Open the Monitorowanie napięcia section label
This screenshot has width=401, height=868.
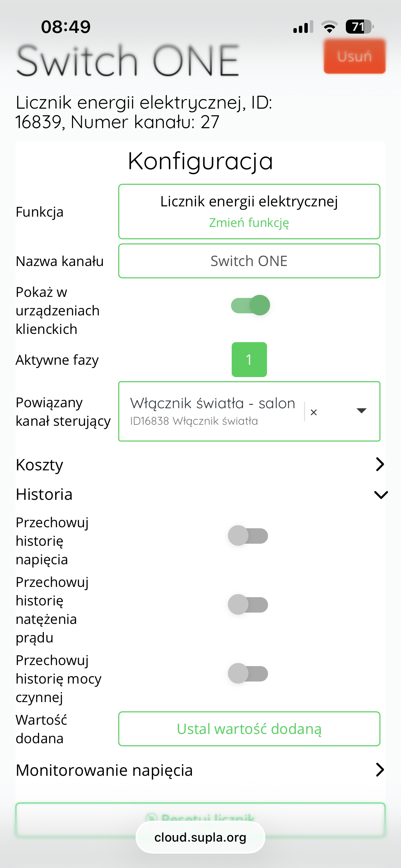pos(104,770)
